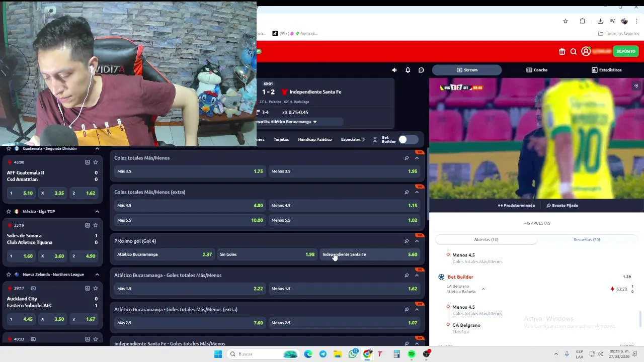Open OBS Studio from the taskbar
The height and width of the screenshot is (362, 644).
[x=427, y=354]
